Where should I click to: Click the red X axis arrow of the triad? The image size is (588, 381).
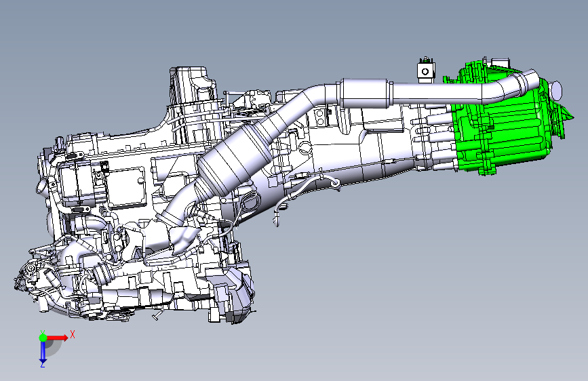pos(57,338)
